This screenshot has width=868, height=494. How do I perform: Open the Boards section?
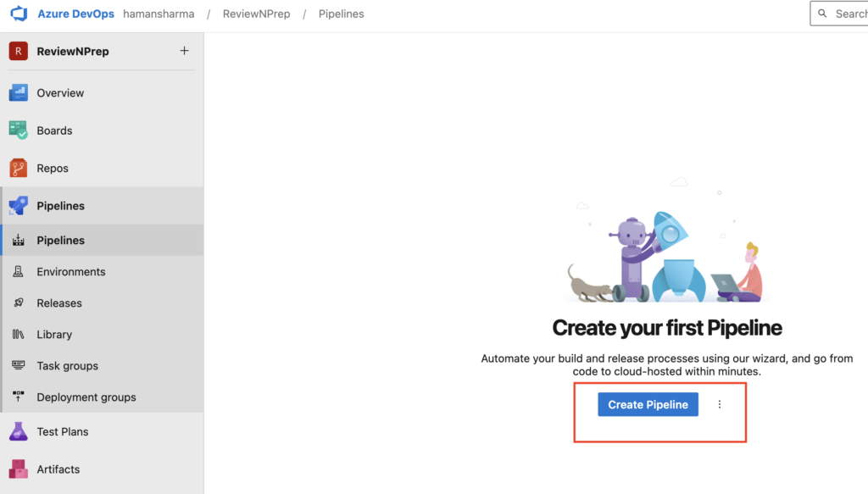point(54,130)
